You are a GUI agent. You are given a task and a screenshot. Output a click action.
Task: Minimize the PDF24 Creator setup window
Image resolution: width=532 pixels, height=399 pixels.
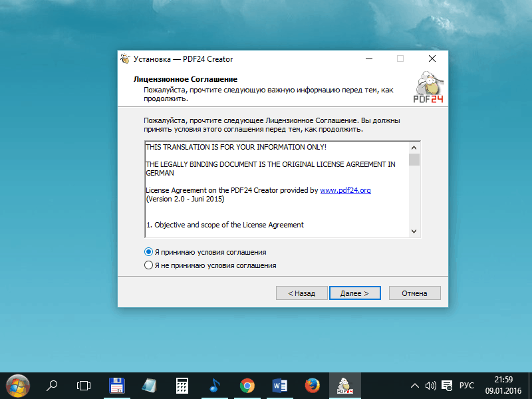coord(369,59)
